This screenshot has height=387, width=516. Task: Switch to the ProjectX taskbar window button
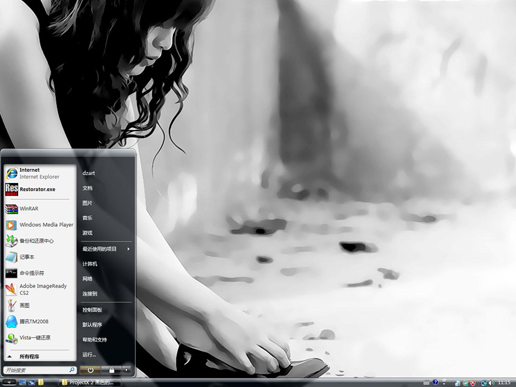(x=90, y=382)
